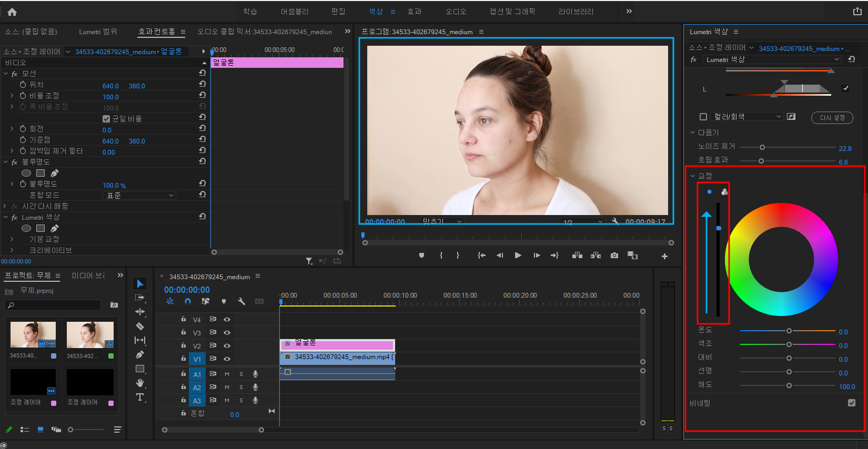Screen dimensions: 868x449
Task: Open the Lumetri Scopes tab
Action: pyautogui.click(x=98, y=32)
